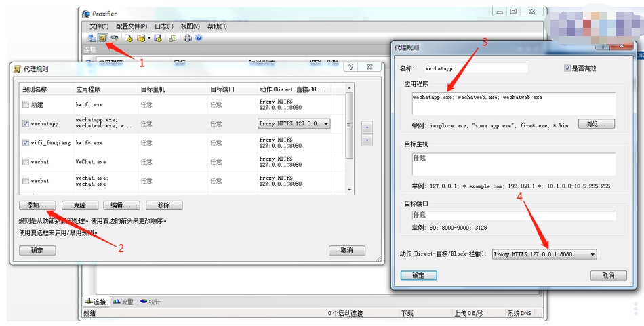Viewport: 644px width, 326px height.
Task: Click the 克隆 button
Action: pyautogui.click(x=80, y=205)
